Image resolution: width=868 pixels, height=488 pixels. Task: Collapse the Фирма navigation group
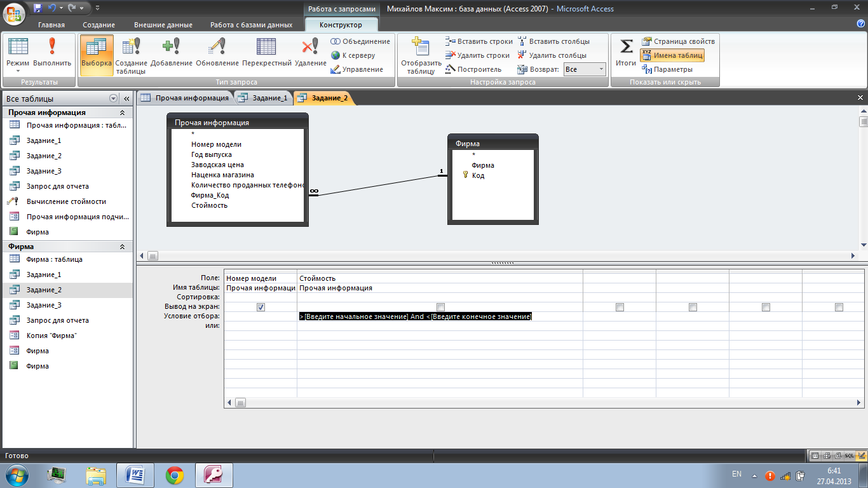(123, 247)
